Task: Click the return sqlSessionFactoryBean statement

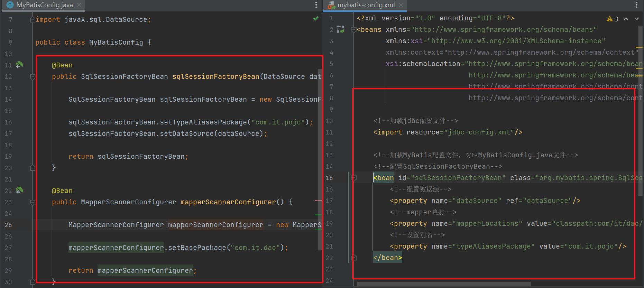Action: coord(128,156)
